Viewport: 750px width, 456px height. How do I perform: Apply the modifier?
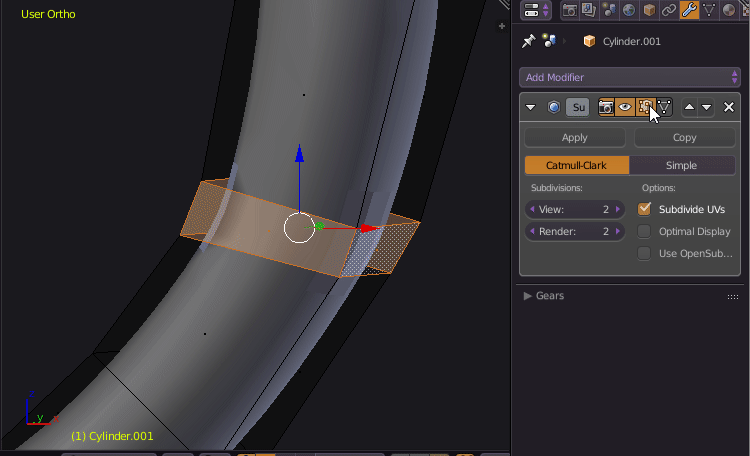(x=574, y=138)
